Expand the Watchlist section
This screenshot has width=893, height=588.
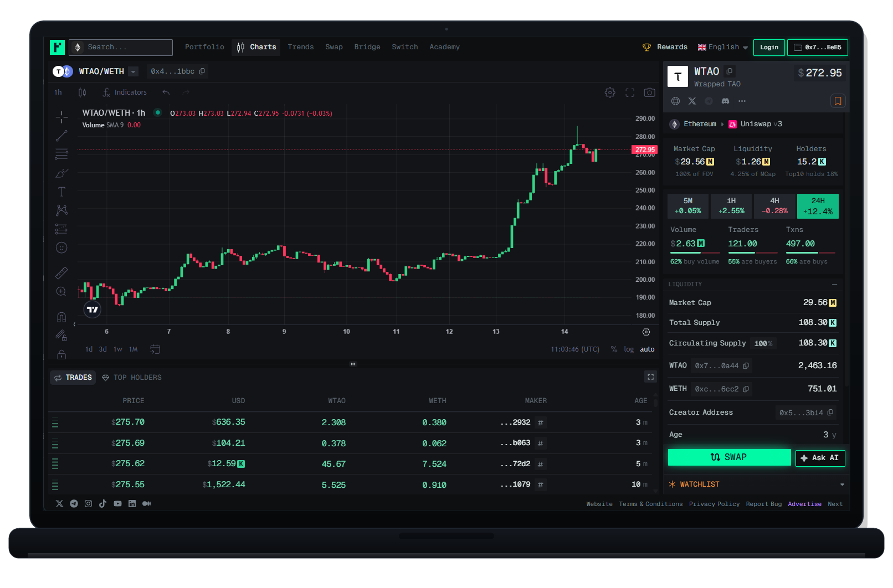pos(842,484)
